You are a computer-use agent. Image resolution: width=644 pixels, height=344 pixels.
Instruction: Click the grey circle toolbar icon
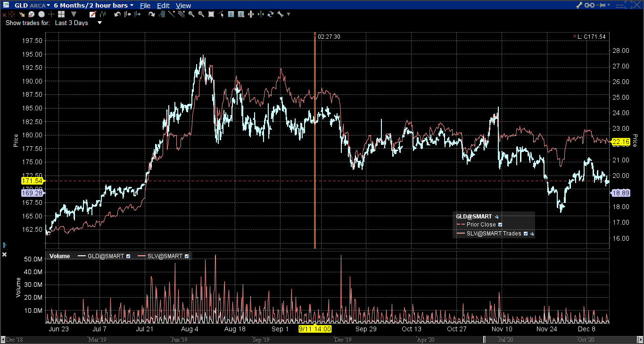pos(41,14)
